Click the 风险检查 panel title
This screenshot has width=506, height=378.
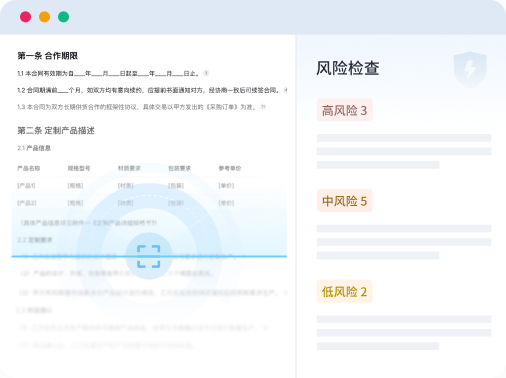348,68
